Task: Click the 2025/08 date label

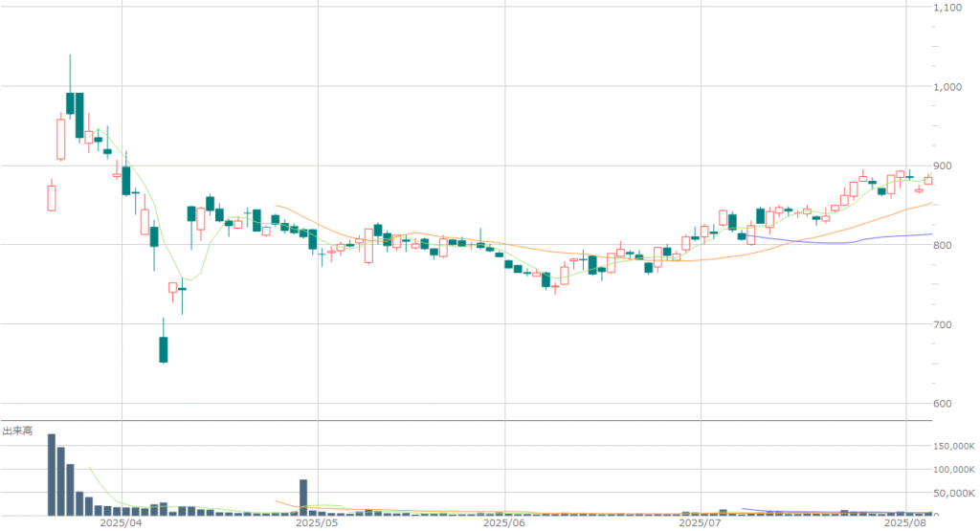Action: pyautogui.click(x=905, y=523)
